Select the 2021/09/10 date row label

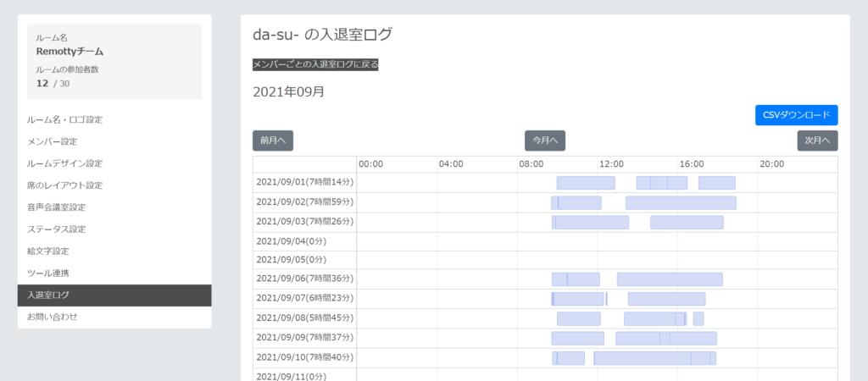pyautogui.click(x=305, y=358)
